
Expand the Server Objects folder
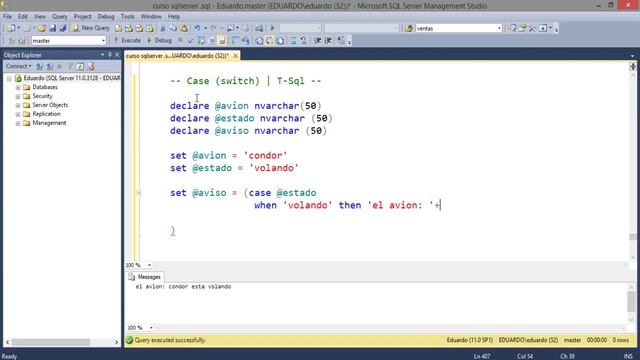coord(18,105)
